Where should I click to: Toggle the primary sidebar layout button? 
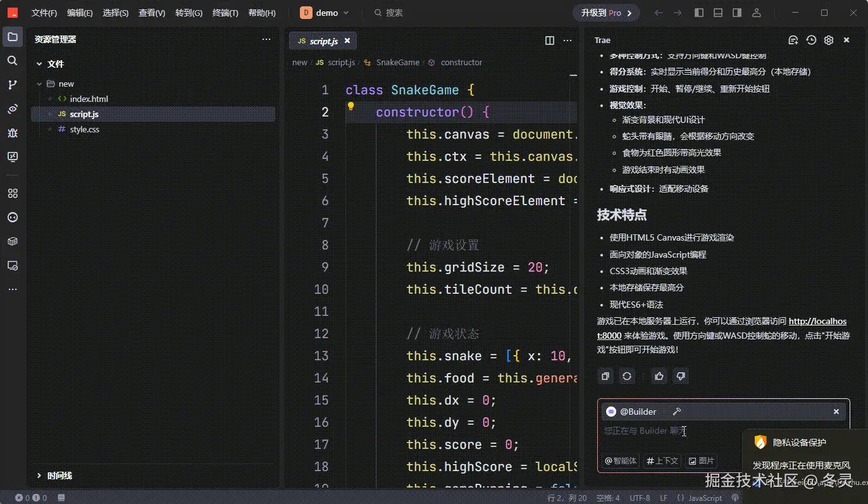click(x=699, y=13)
